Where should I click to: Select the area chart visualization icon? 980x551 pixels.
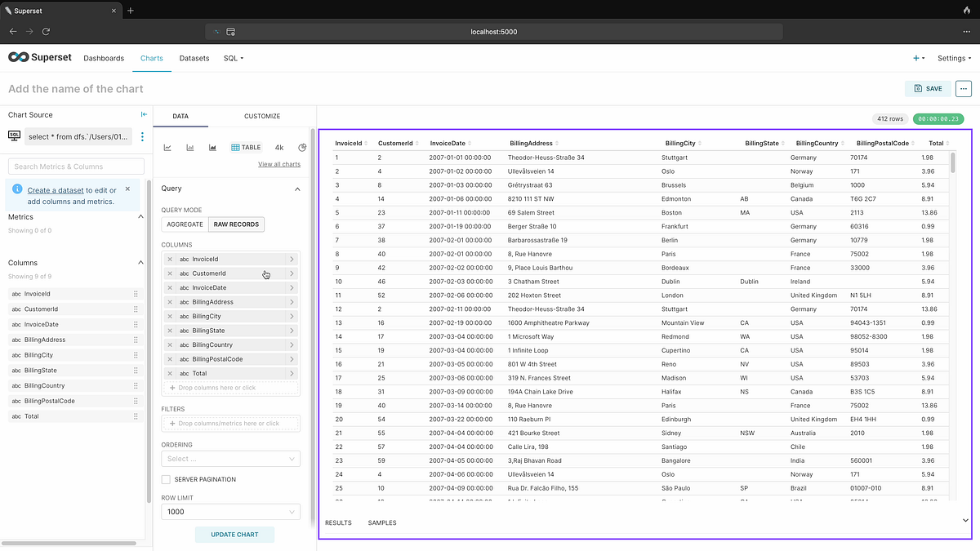click(212, 148)
